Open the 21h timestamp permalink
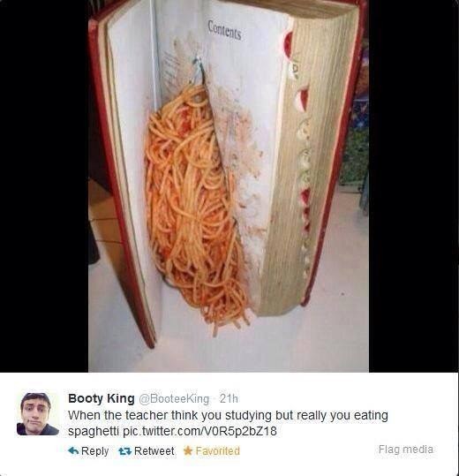This screenshot has width=459, height=476. [x=229, y=398]
